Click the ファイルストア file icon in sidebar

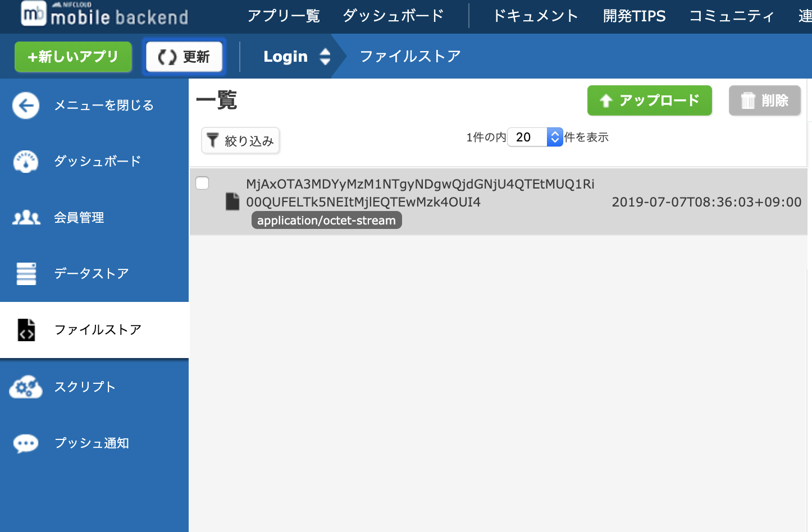click(x=25, y=330)
